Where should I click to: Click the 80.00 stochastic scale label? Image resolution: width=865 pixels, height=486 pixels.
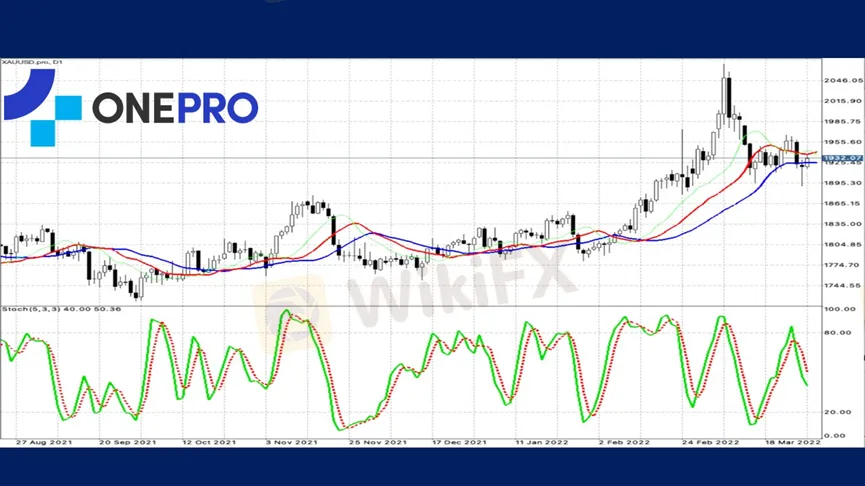click(837, 333)
